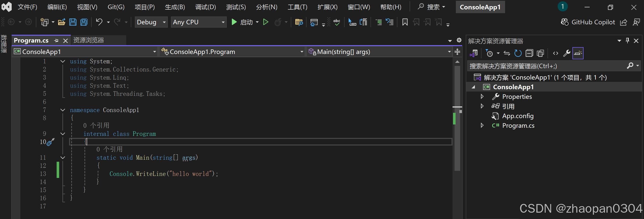Click the Undo arrow icon

[99, 22]
